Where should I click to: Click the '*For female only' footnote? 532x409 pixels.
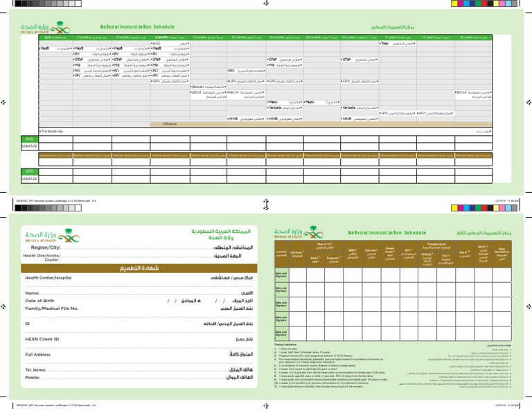[51, 131]
